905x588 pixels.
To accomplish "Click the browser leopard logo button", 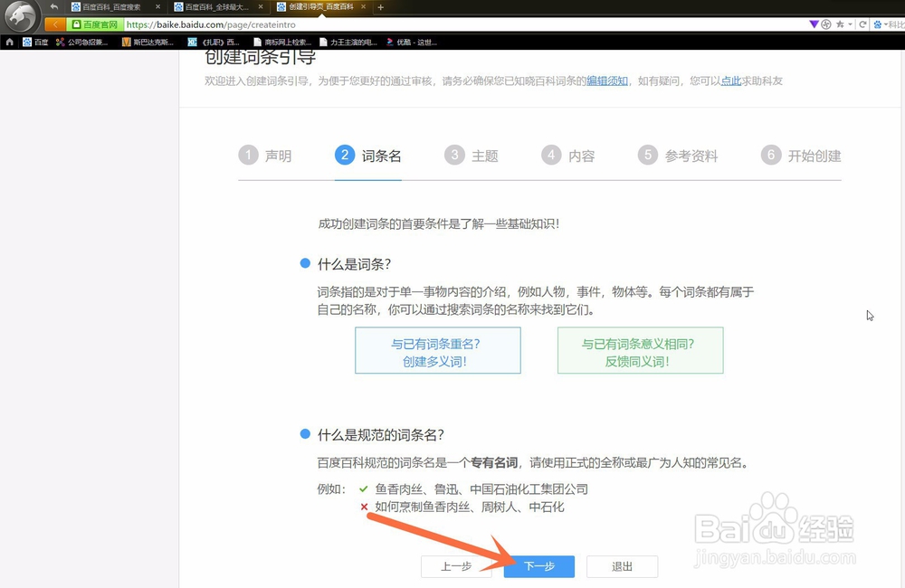I will click(21, 16).
